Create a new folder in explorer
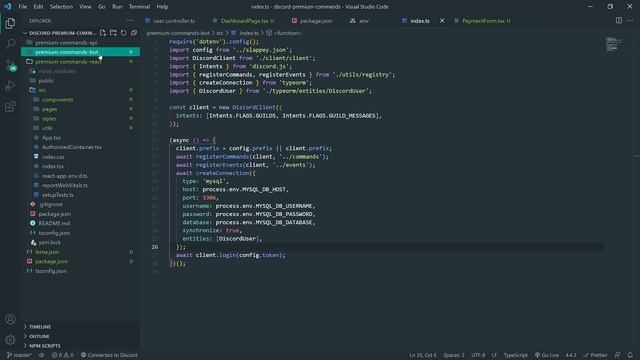 click(x=113, y=33)
